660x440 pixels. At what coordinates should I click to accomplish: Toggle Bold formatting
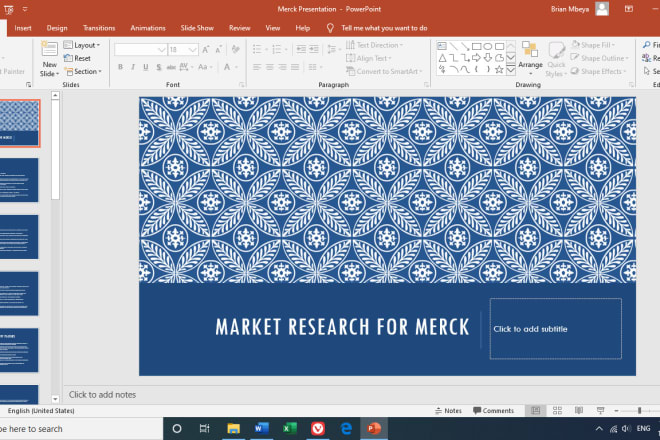120,67
